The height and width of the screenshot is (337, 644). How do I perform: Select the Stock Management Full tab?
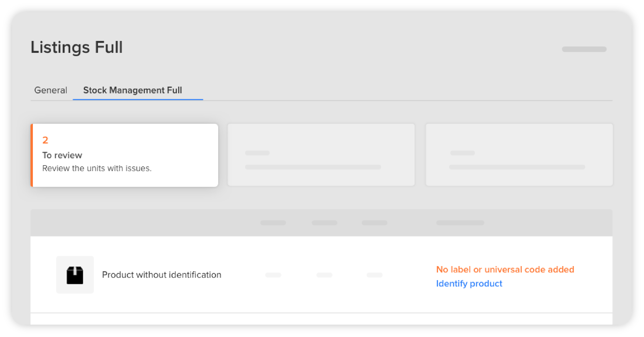(x=132, y=90)
